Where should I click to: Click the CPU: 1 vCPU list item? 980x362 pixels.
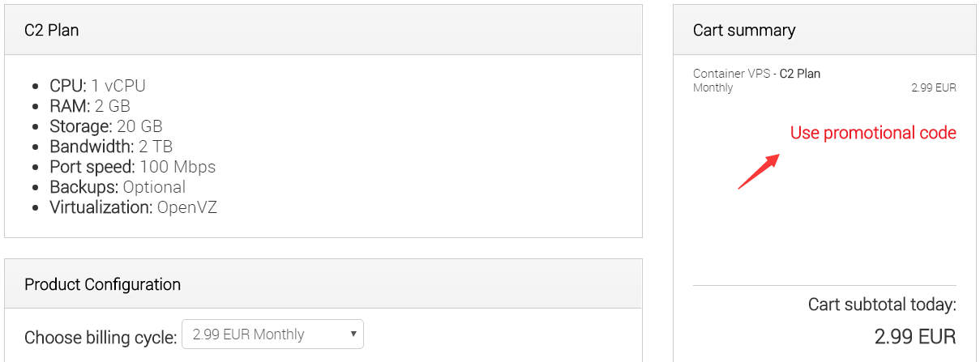97,86
